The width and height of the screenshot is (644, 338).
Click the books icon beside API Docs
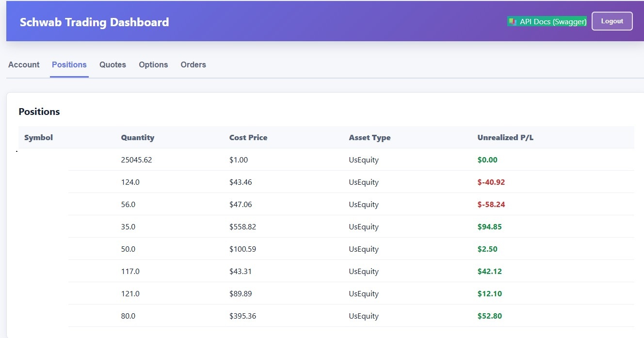pyautogui.click(x=512, y=22)
